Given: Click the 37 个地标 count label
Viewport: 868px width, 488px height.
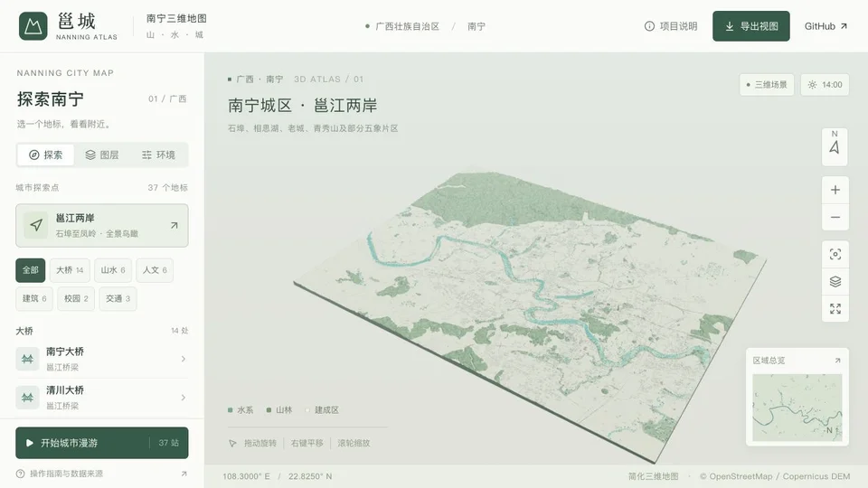Looking at the screenshot, I should tap(168, 188).
